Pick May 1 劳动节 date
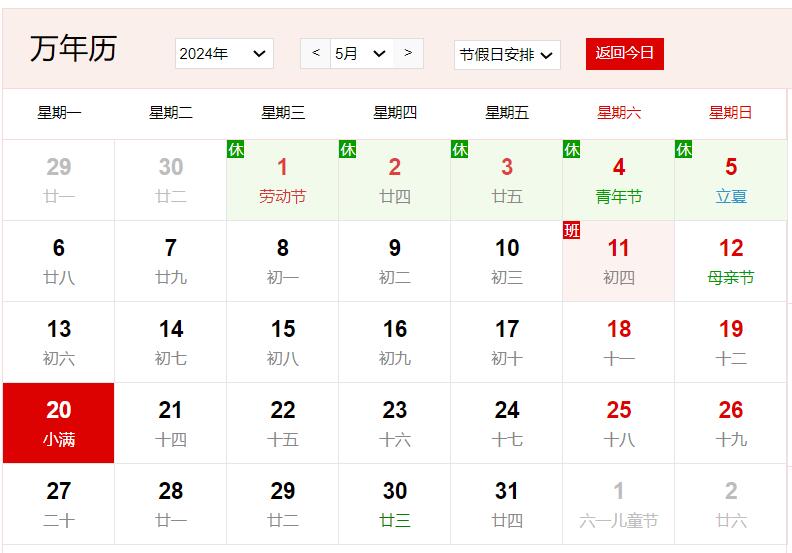Viewport: 792px width, 553px height. 283,180
